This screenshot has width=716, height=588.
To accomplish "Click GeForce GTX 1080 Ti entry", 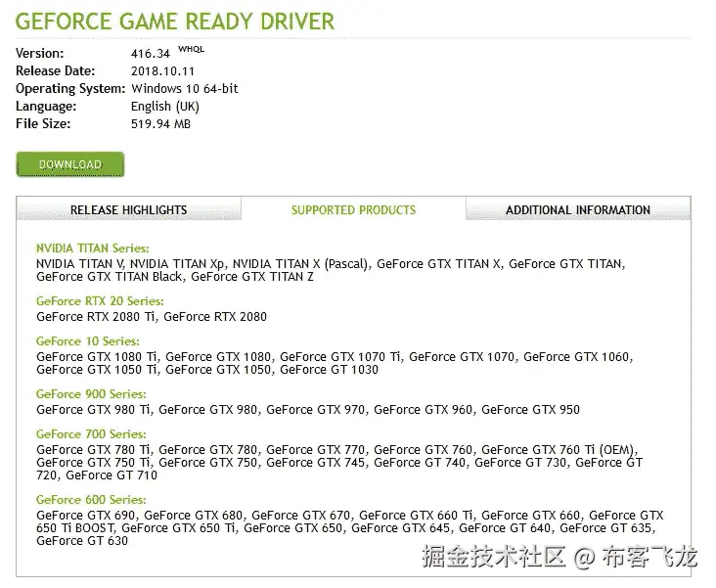I will (97, 357).
